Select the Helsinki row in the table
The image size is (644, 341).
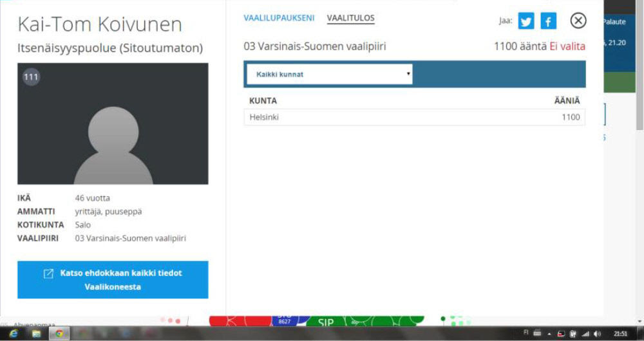(414, 117)
